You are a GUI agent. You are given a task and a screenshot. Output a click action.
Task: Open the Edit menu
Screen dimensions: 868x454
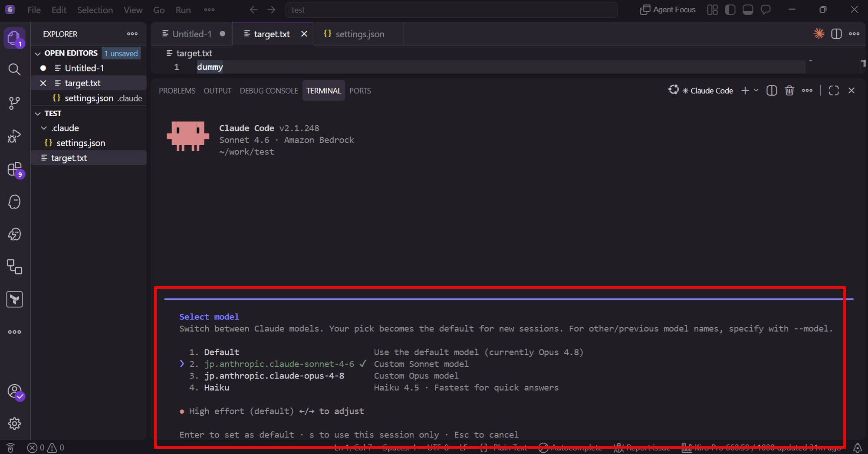pyautogui.click(x=59, y=10)
